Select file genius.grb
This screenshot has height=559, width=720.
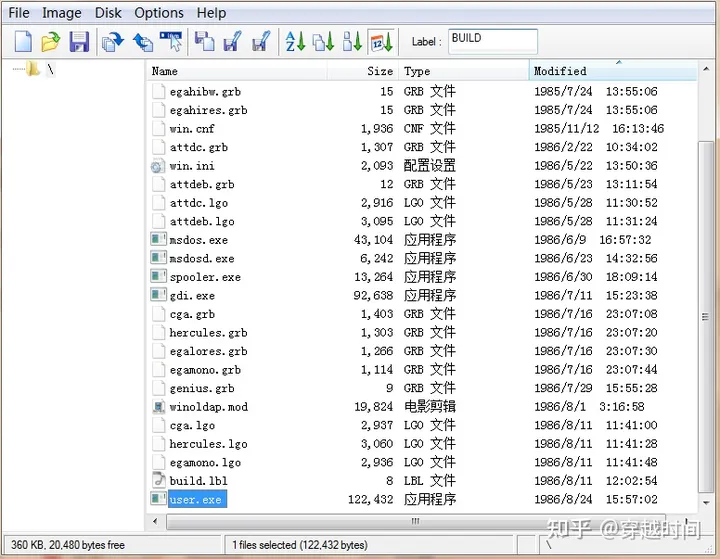coord(202,388)
